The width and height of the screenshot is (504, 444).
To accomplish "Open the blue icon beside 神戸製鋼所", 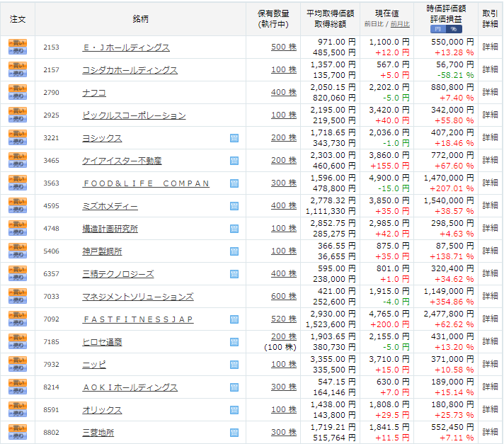I will (234, 251).
